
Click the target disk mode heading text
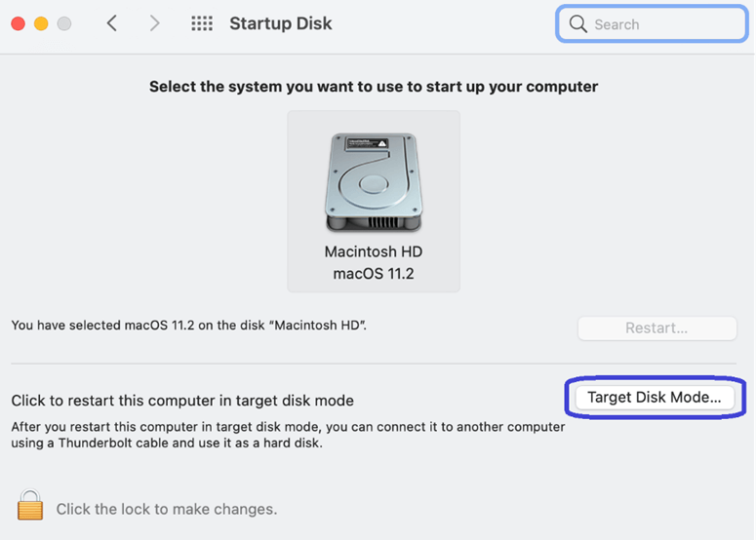tap(182, 401)
